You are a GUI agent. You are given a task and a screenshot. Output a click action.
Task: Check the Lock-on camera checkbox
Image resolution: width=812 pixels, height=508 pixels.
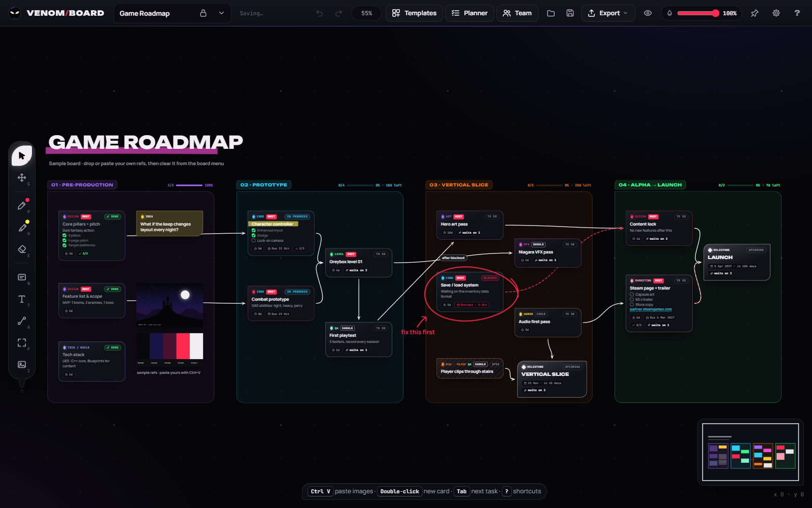pyautogui.click(x=254, y=241)
